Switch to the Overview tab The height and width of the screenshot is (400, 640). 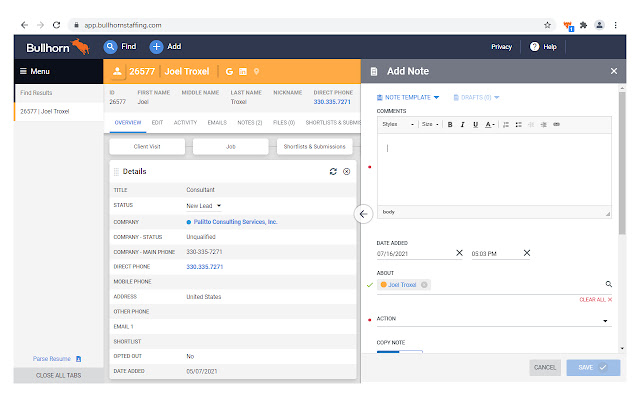point(128,122)
